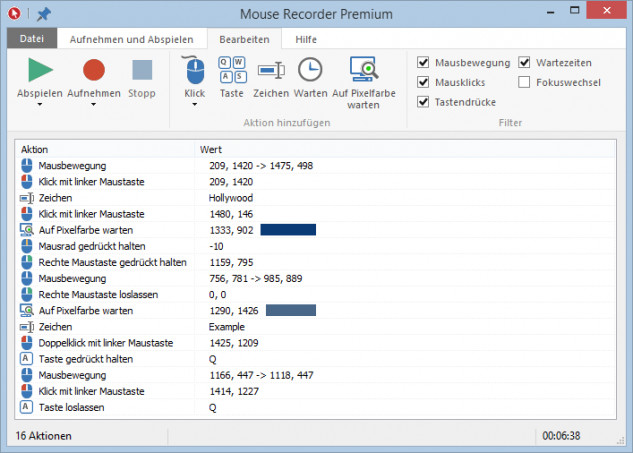Enable the Fokuswechsel filter checkbox
The image size is (633, 453).
click(x=524, y=82)
